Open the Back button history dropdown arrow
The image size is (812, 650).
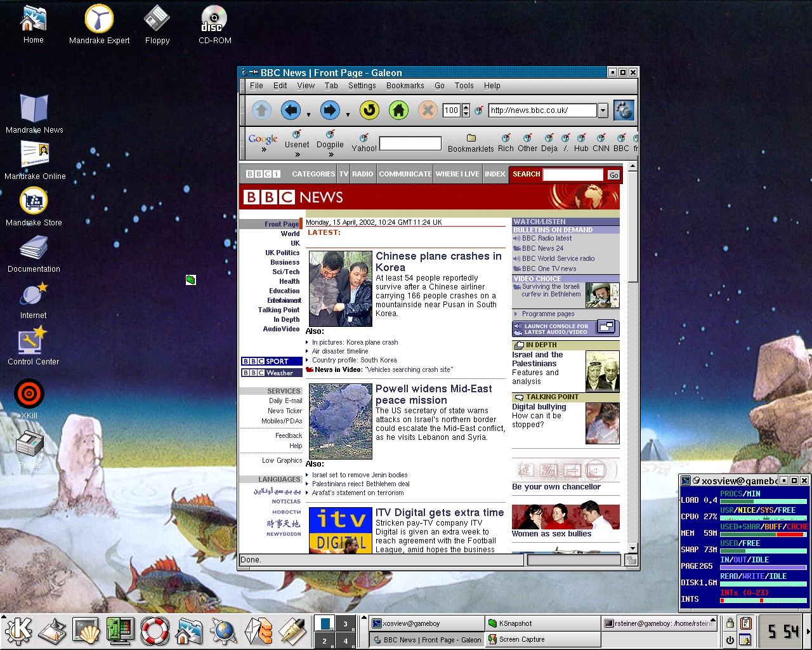pos(309,115)
